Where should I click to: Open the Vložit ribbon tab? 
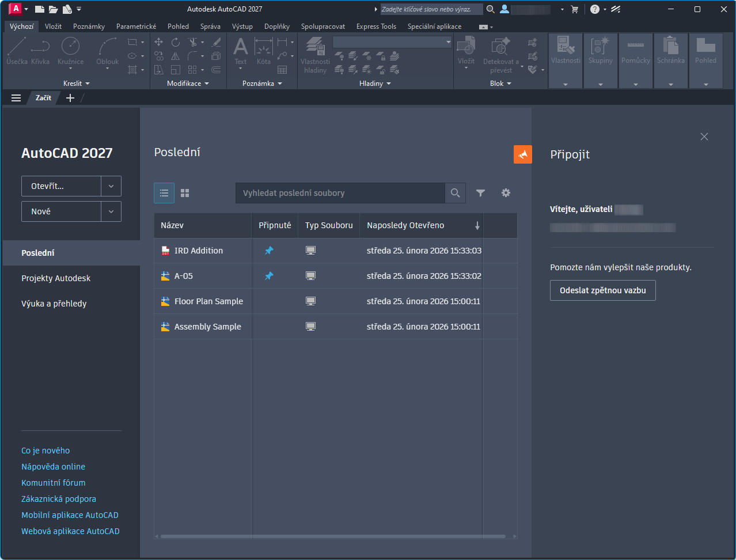point(53,27)
